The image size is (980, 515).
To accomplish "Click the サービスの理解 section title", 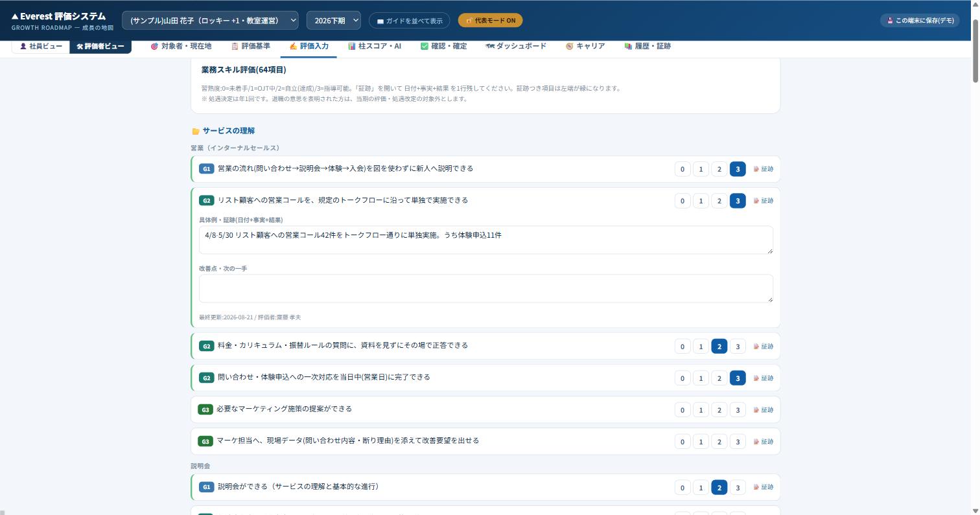I will point(228,131).
